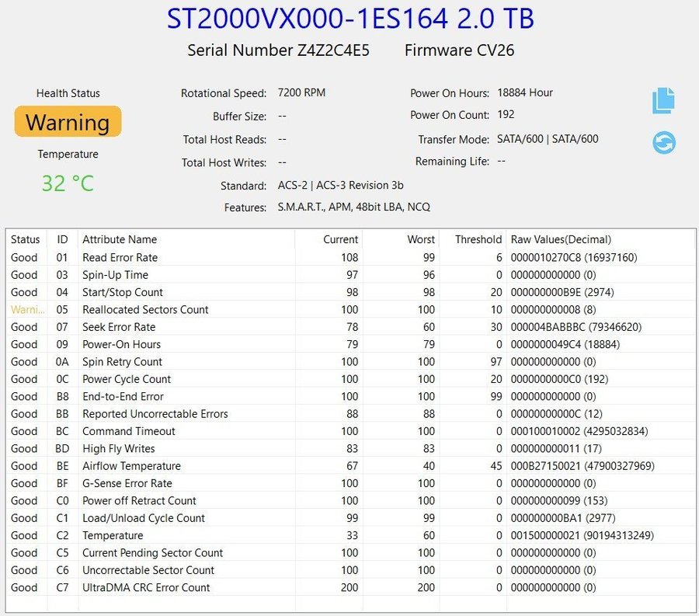Click raw value 001500000021 (90194313249)

582,535
